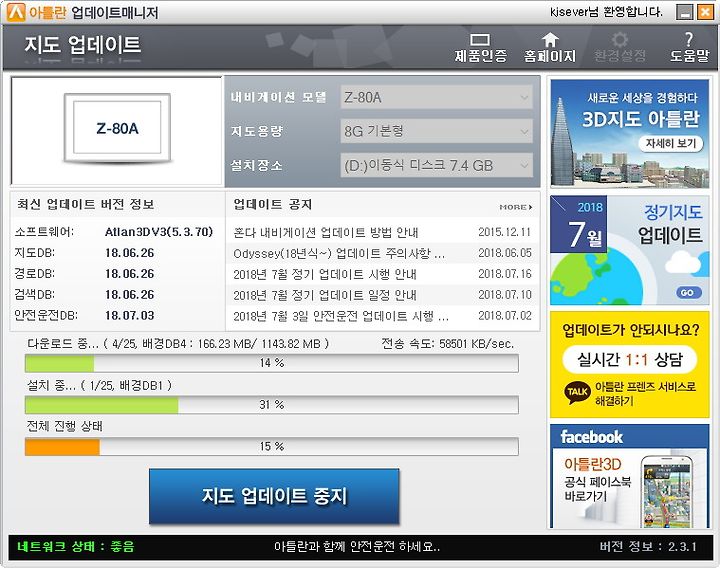This screenshot has width=720, height=568.
Task: Open the 지도용량 8G 기본형 dropdown
Action: pyautogui.click(x=436, y=131)
